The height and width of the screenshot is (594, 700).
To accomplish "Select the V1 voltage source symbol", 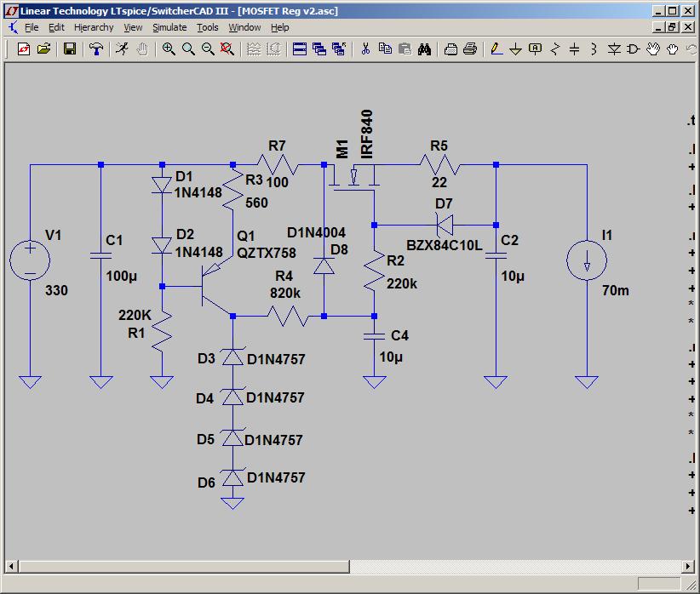I will point(30,260).
